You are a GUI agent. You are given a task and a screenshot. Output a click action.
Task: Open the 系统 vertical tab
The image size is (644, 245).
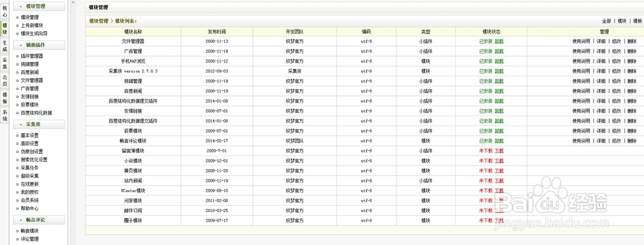[5, 115]
